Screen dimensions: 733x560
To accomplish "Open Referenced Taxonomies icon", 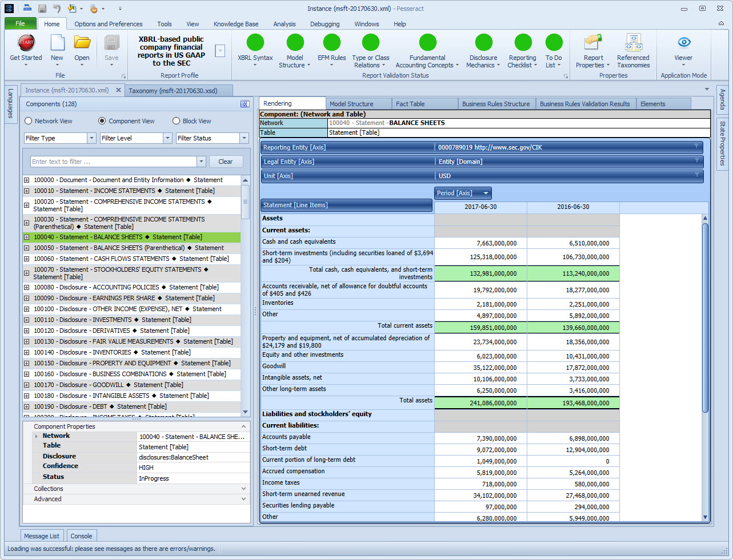I will [x=634, y=43].
